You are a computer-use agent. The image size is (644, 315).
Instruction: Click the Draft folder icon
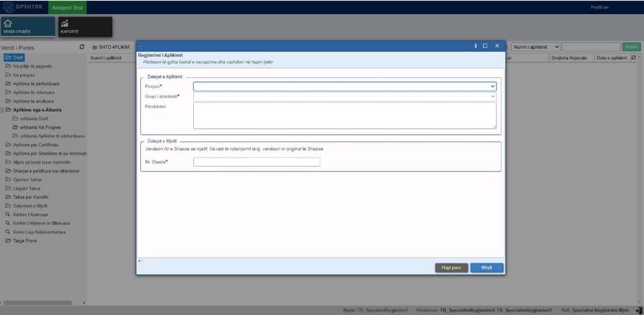click(8, 58)
